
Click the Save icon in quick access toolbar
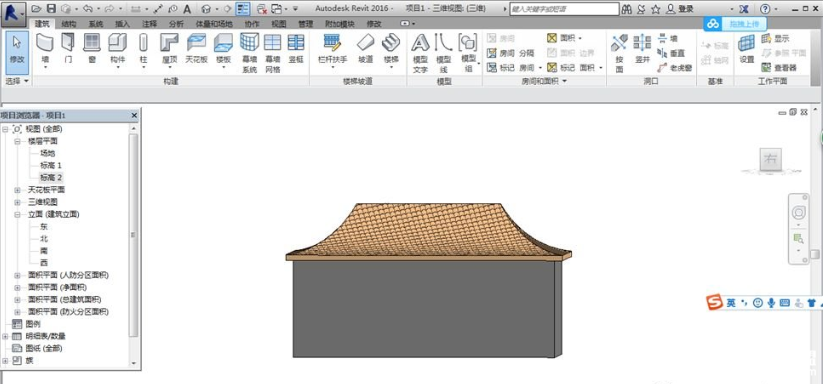point(51,9)
